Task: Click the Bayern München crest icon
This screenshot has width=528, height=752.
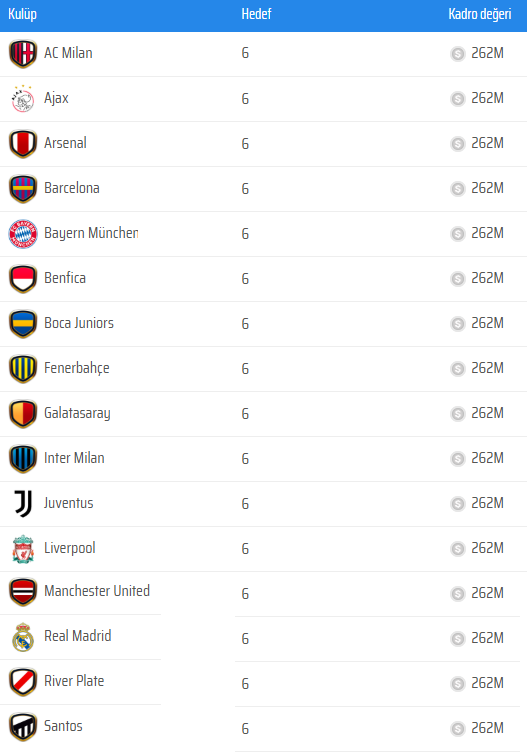Action: pos(23,234)
